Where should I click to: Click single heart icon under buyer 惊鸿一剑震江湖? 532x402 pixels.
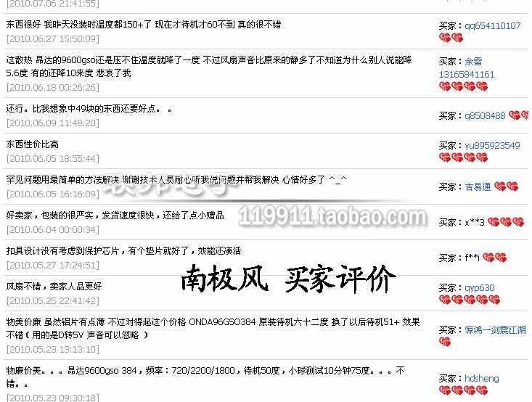[444, 342]
